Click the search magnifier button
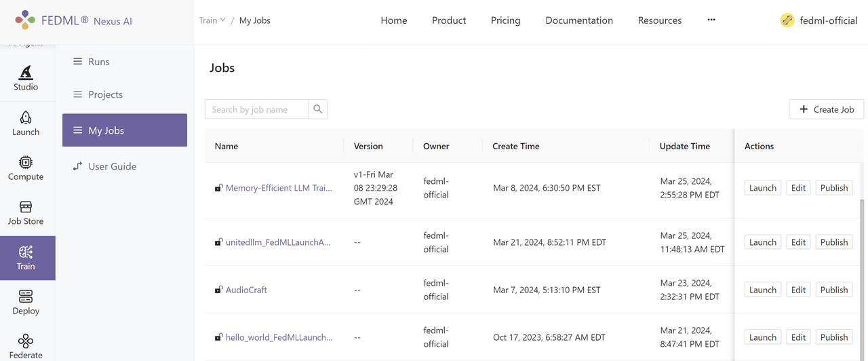Viewport: 868px width, 361px height. pos(318,109)
